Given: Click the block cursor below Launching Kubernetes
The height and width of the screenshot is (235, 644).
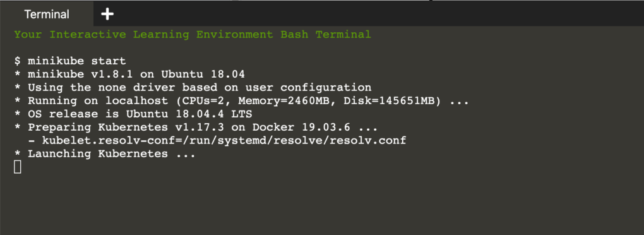Looking at the screenshot, I should click(x=17, y=167).
